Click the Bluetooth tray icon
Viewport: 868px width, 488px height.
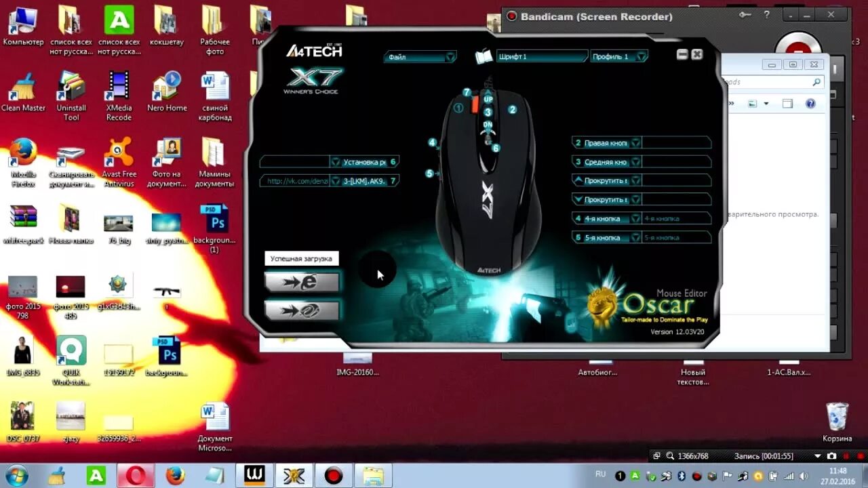coord(683,476)
